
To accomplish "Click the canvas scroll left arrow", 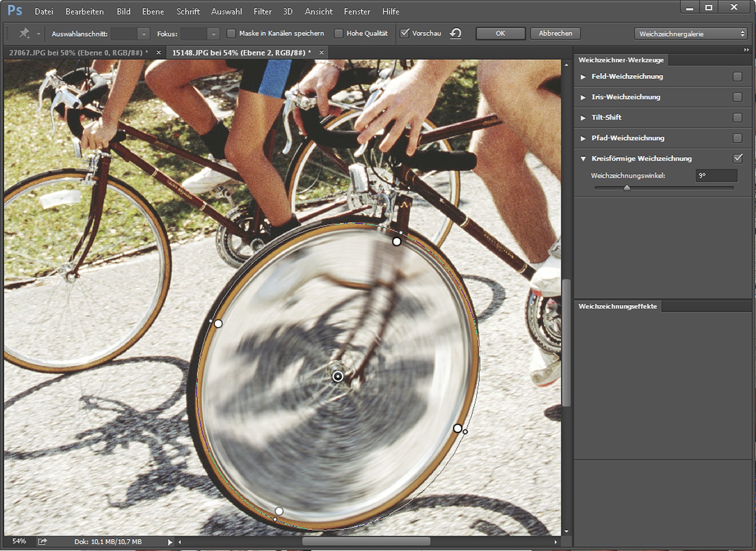I will point(180,542).
